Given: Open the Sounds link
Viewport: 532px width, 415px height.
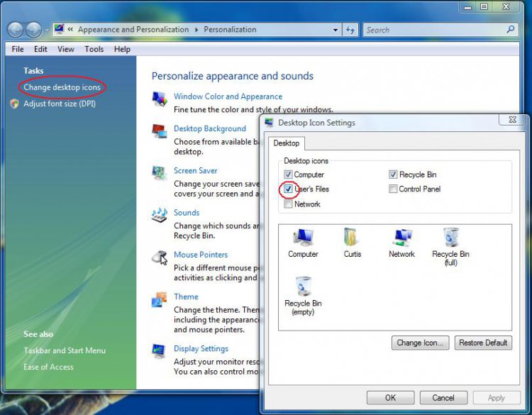Looking at the screenshot, I should coord(187,213).
